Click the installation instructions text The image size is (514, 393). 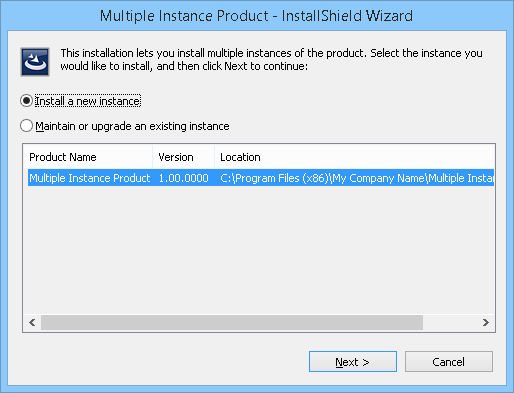(x=271, y=60)
